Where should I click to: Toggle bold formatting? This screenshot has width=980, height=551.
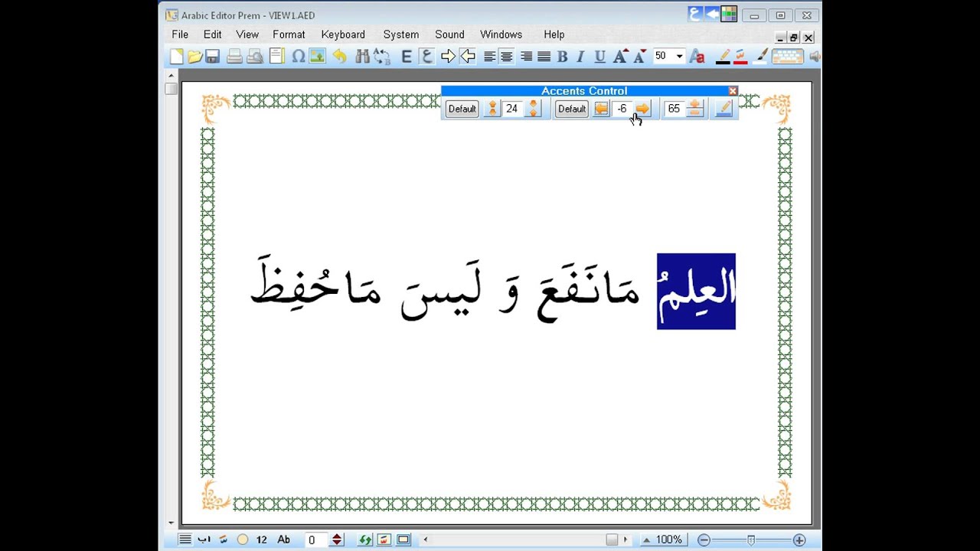(562, 56)
